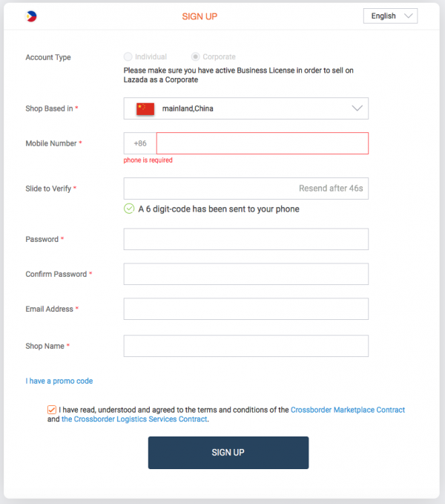
Task: Focus the Password input field
Action: coord(246,239)
